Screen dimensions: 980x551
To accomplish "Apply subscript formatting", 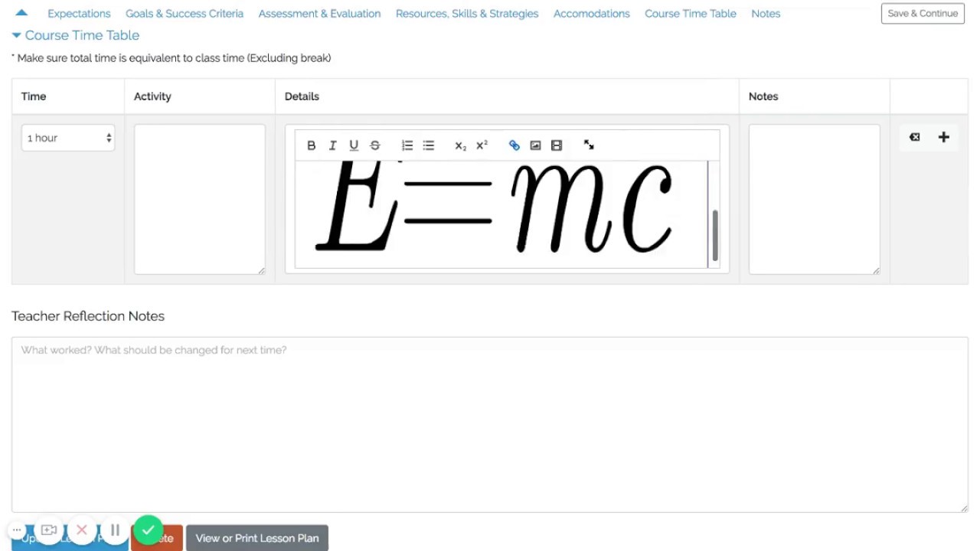I will [x=460, y=145].
